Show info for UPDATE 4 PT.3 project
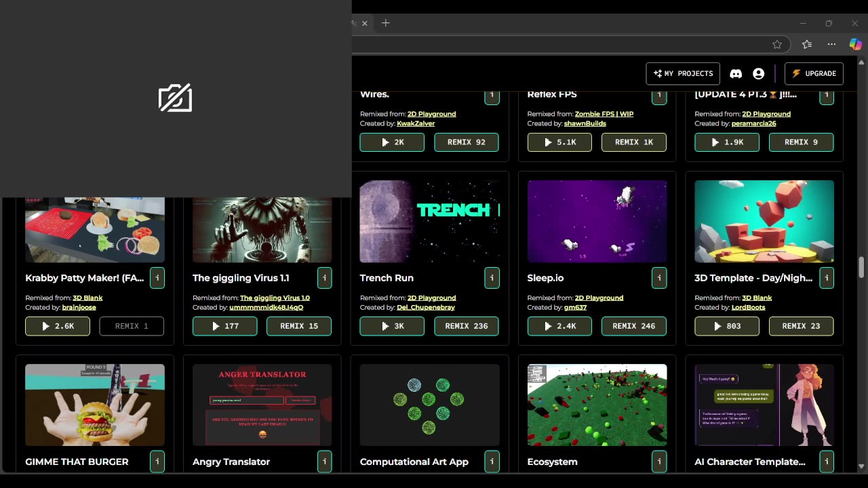868x488 pixels. pyautogui.click(x=827, y=97)
